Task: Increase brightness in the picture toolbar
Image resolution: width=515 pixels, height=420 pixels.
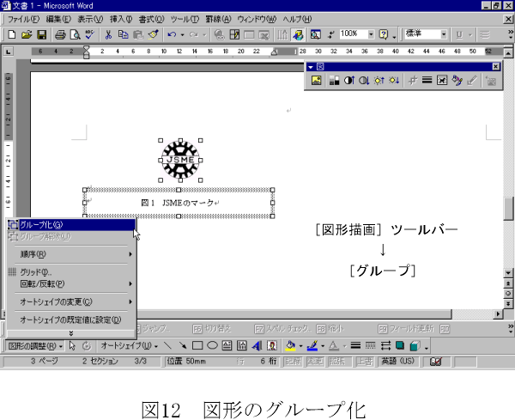Action: pos(379,80)
